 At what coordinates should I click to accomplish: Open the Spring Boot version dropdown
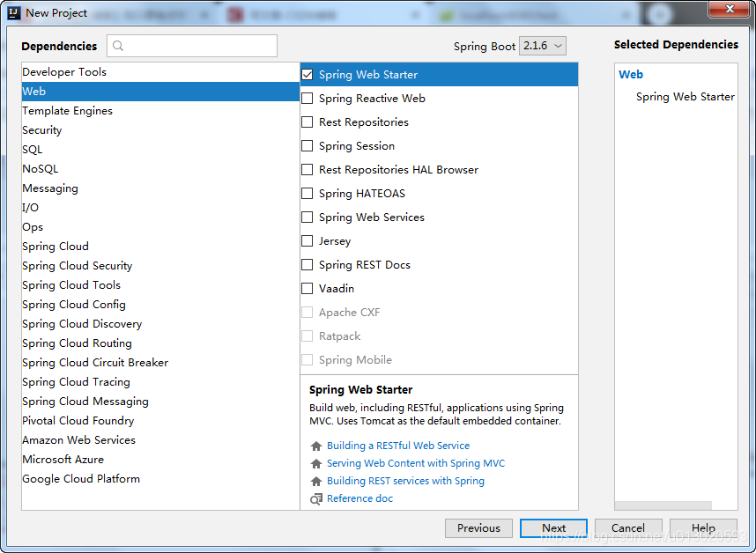[x=543, y=46]
